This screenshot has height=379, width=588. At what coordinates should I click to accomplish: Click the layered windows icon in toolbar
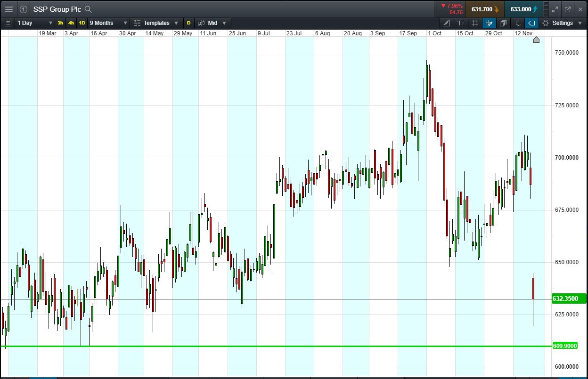pyautogui.click(x=503, y=23)
